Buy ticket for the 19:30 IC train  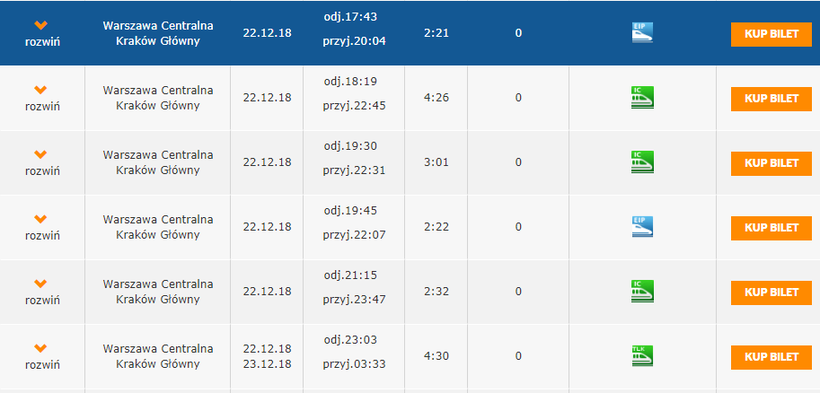(771, 163)
